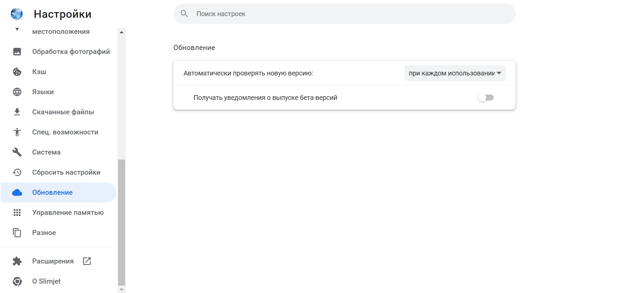Click the sidebar scrollbar down arrow
Screen dimensions: 644x293
pyautogui.click(x=122, y=290)
